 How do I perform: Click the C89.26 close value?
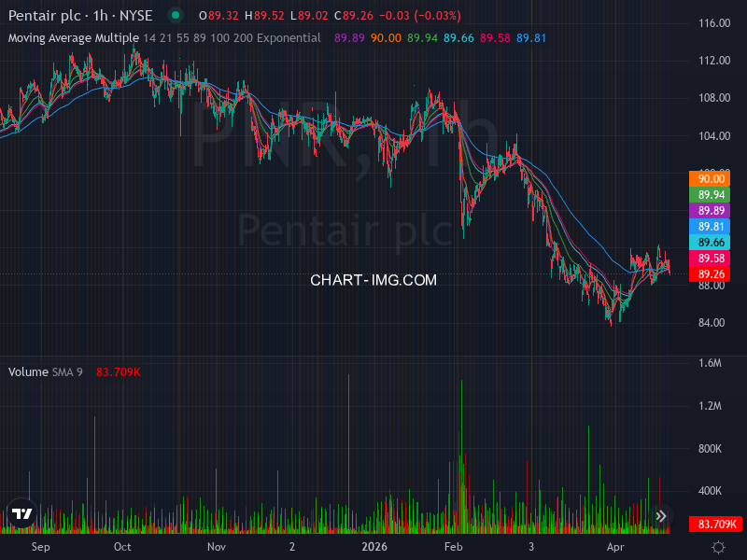point(354,16)
